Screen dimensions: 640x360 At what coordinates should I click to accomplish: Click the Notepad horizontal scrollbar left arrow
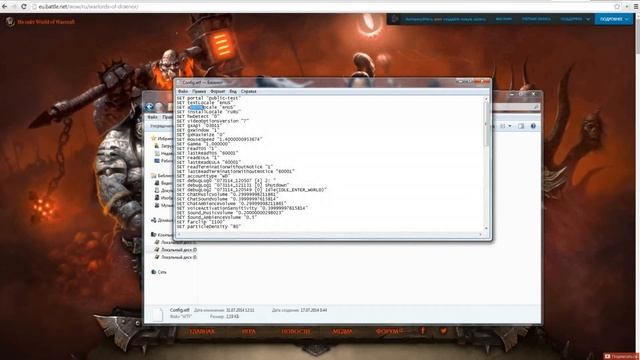pyautogui.click(x=179, y=234)
